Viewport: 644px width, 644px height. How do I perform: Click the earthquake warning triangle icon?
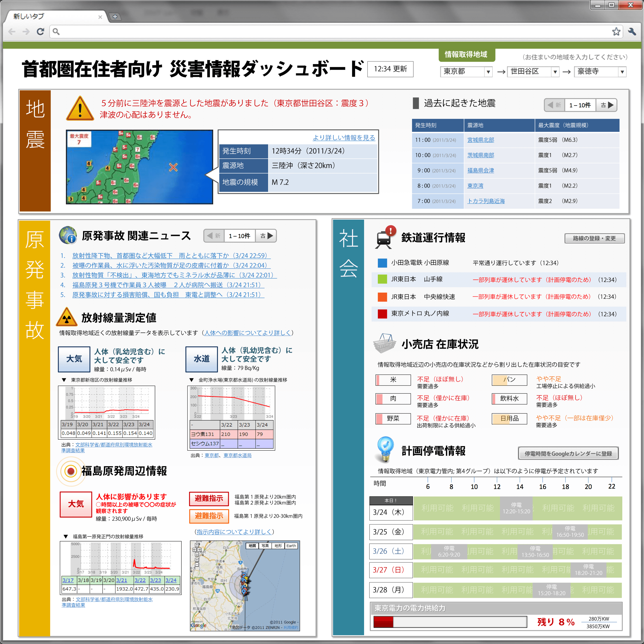pos(80,108)
